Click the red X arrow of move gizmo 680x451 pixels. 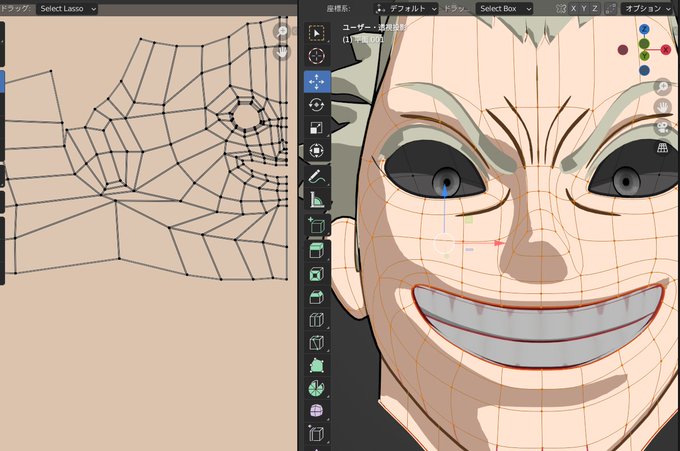(x=498, y=243)
